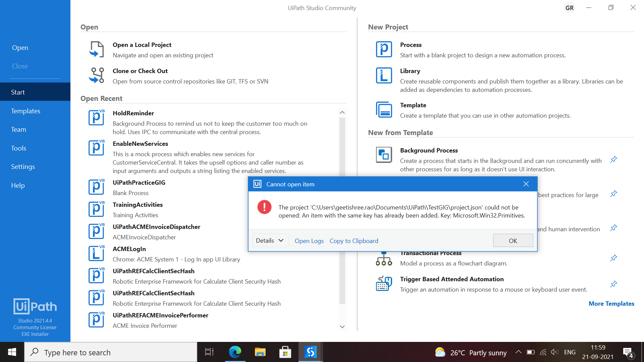Open the Settings tab in sidebar
The height and width of the screenshot is (362, 644).
tap(23, 167)
